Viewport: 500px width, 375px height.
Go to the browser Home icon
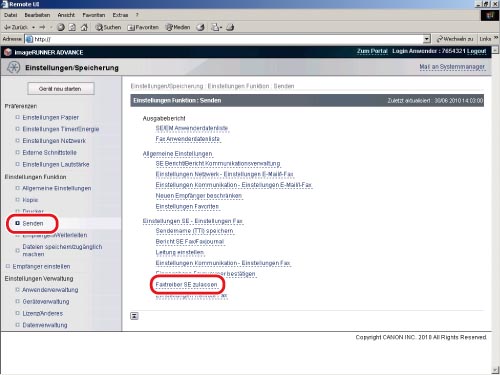[84, 27]
